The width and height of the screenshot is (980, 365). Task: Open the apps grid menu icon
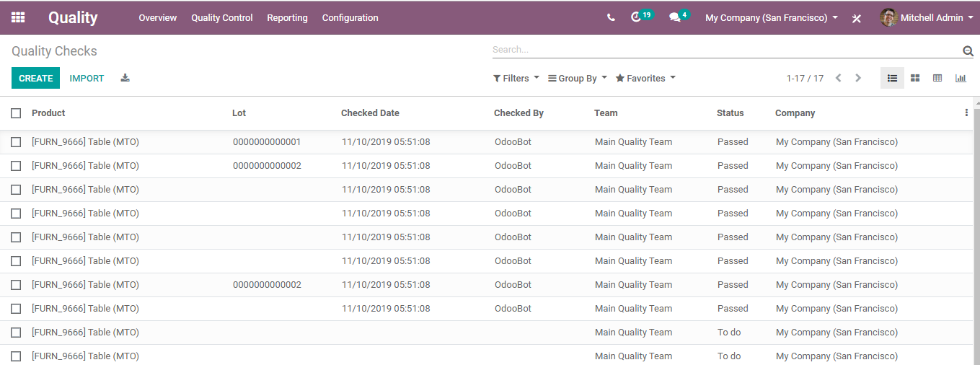(x=18, y=17)
